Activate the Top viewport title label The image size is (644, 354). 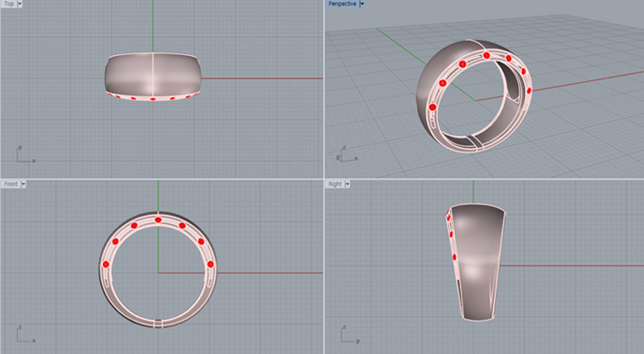[9, 4]
